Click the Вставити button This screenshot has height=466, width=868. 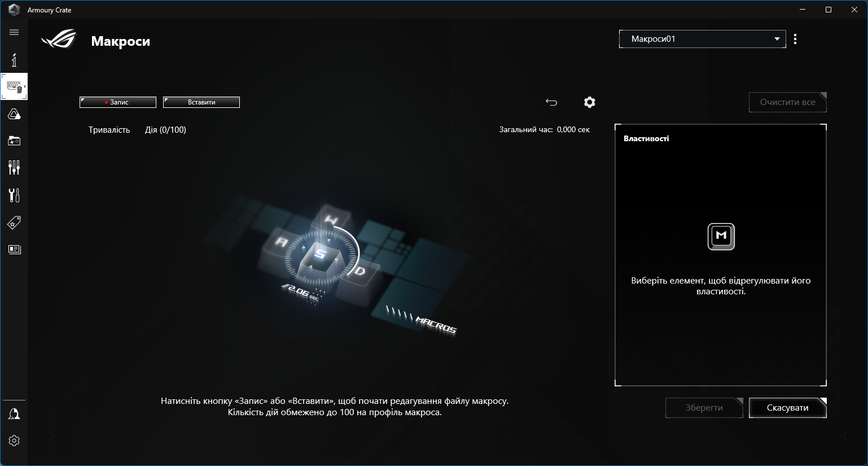pos(201,102)
